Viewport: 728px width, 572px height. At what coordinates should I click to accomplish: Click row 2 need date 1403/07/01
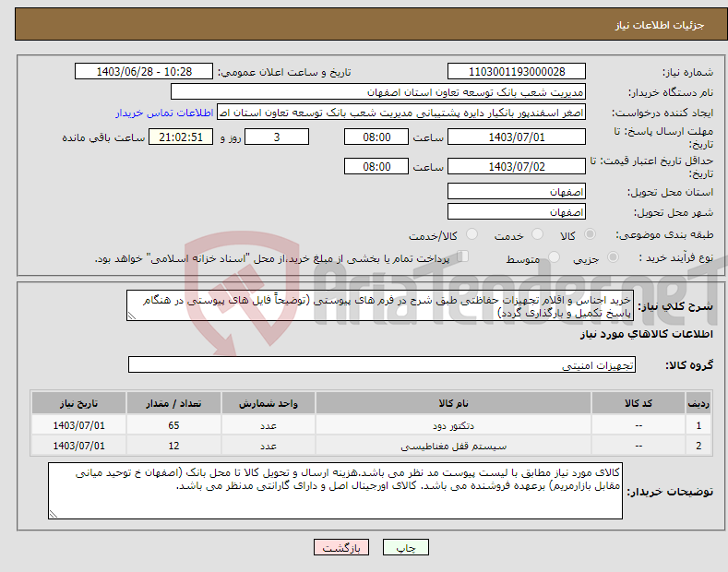79,446
